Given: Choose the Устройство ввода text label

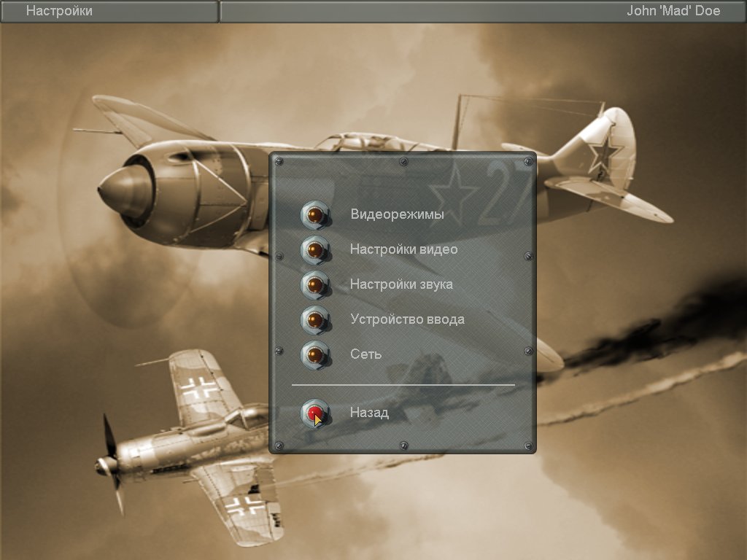Looking at the screenshot, I should click(407, 319).
